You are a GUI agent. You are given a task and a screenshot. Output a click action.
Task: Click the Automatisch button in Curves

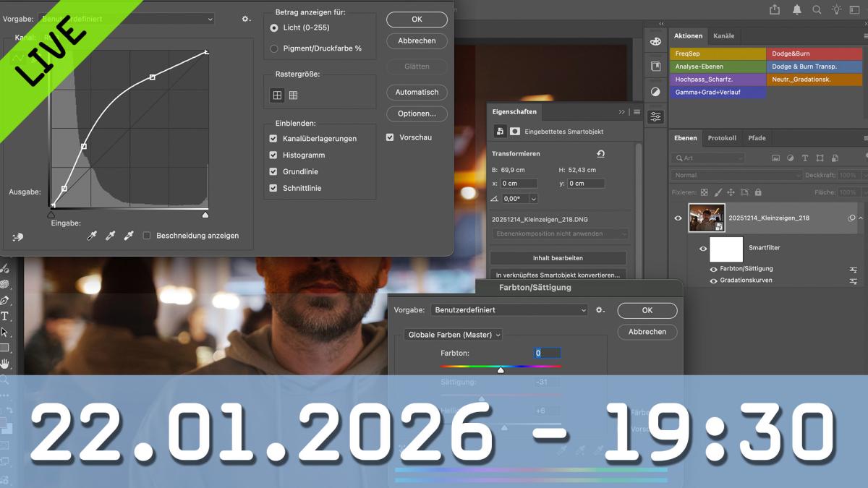pos(417,92)
